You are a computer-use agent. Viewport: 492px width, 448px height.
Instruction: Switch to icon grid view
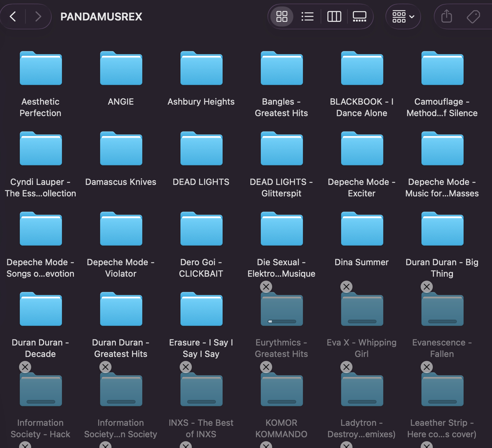tap(282, 16)
